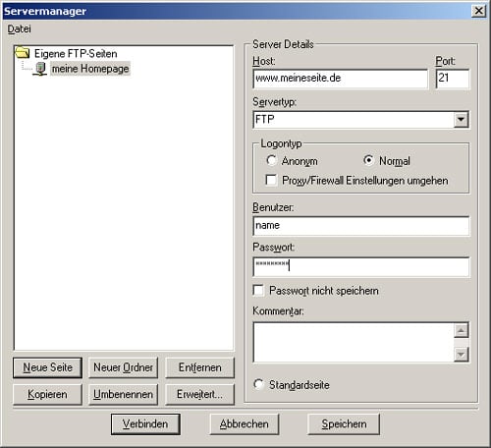
Task: Open the Servertyp dropdown arrow
Action: click(461, 120)
